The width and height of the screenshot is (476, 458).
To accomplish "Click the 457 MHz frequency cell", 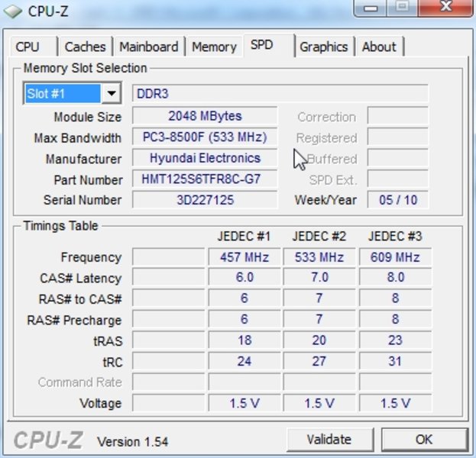I will 244,257.
